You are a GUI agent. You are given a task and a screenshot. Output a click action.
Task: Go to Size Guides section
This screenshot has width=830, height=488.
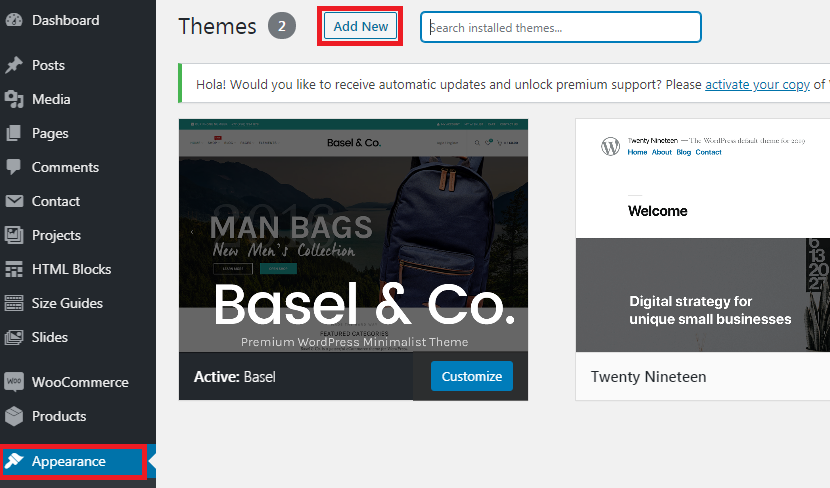[x=67, y=303]
